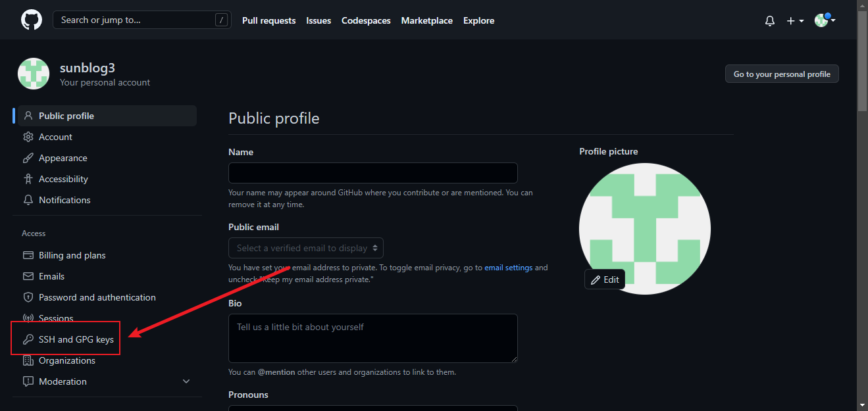Open the plus create-new dropdown
The height and width of the screenshot is (411, 868).
[794, 21]
